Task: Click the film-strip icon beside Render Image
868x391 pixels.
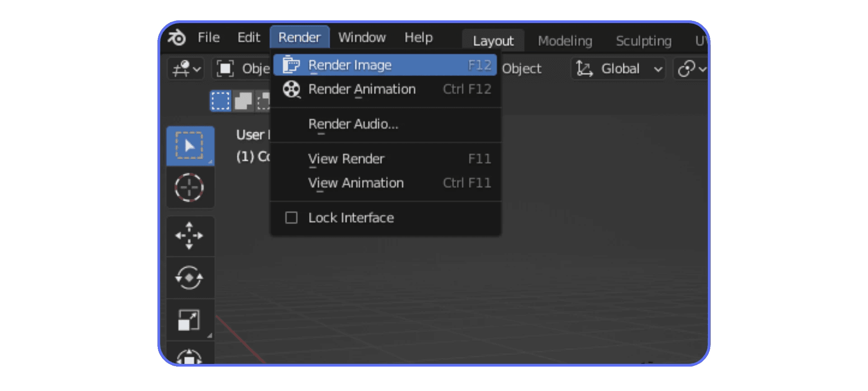Action: pyautogui.click(x=291, y=65)
